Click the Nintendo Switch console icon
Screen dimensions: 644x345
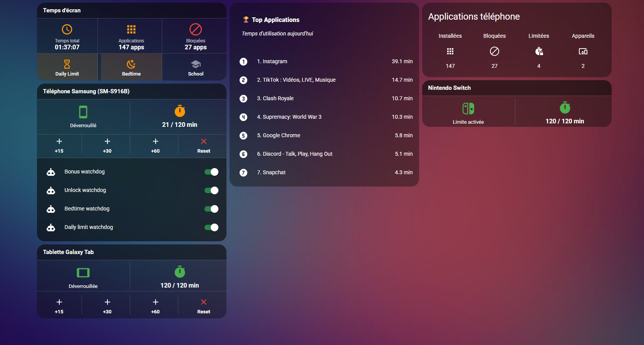coord(468,108)
